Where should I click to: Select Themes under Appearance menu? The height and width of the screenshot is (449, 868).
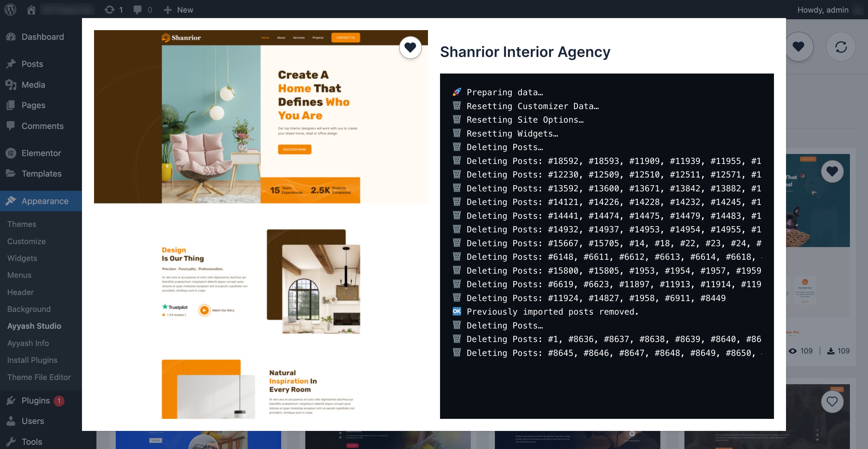pos(22,224)
